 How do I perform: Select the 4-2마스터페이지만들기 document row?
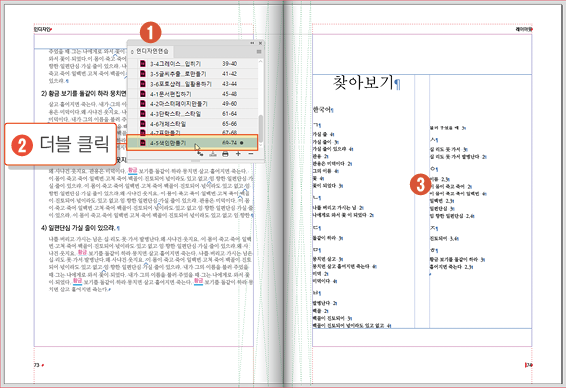(193, 104)
